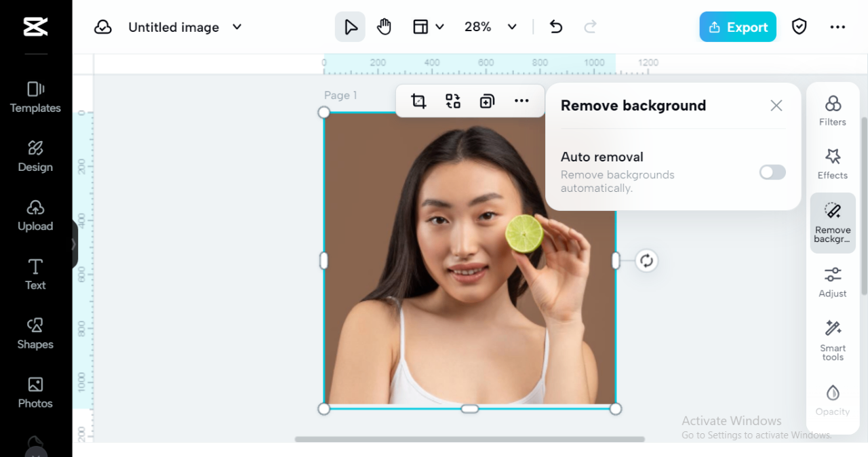The height and width of the screenshot is (457, 868).
Task: Activate the Hand pan tool
Action: pos(384,27)
